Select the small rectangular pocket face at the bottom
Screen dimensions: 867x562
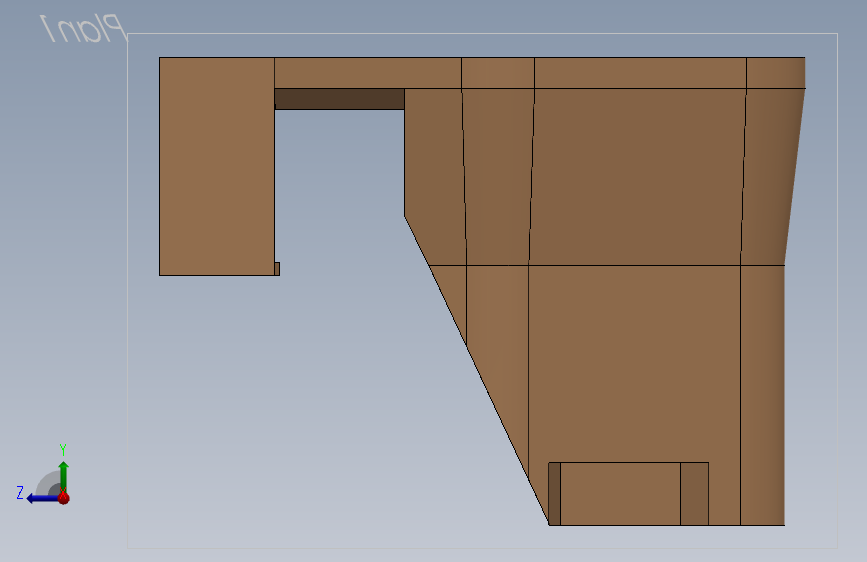620,493
